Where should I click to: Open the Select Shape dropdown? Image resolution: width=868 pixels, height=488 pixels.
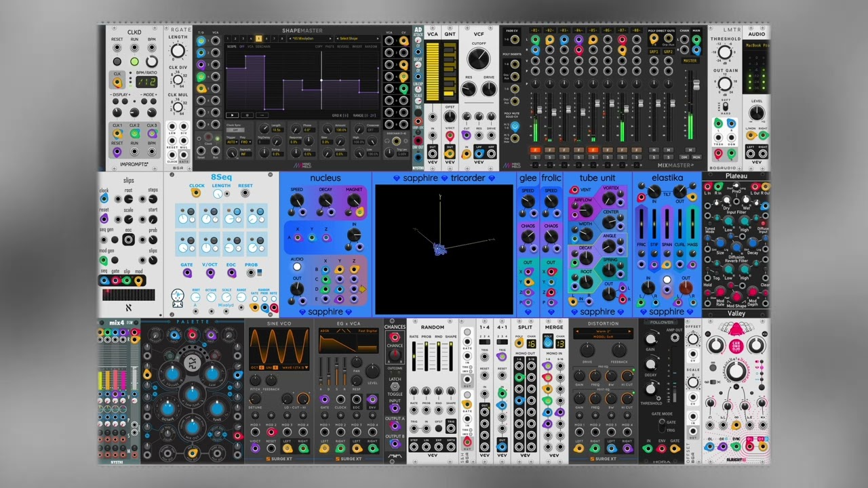(357, 39)
